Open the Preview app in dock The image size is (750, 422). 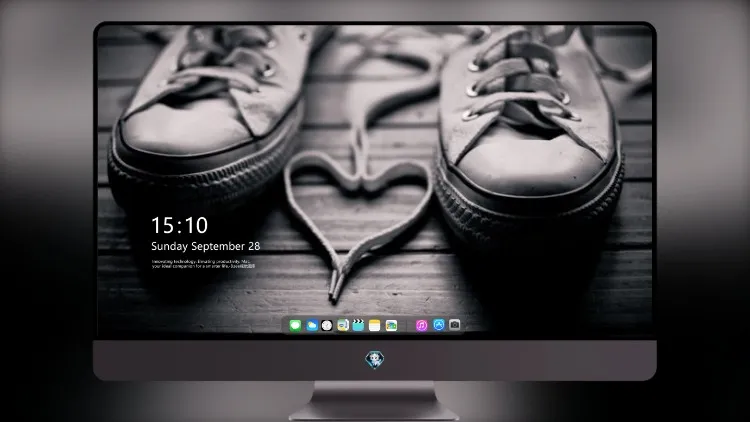pyautogui.click(x=343, y=325)
